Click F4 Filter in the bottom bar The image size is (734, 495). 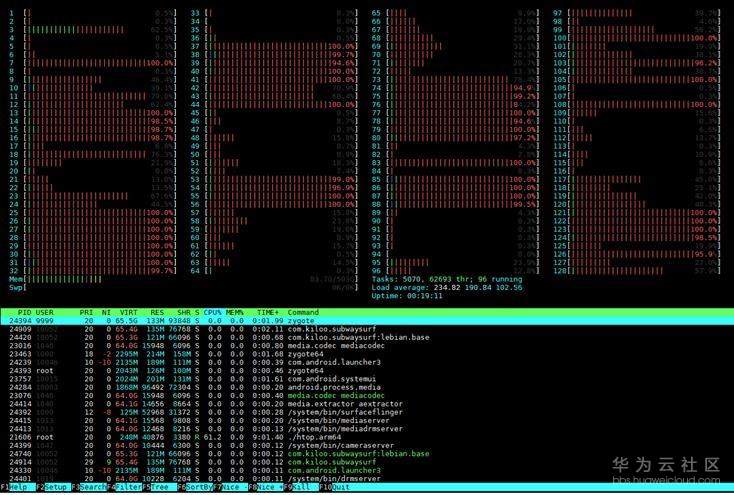coord(125,487)
